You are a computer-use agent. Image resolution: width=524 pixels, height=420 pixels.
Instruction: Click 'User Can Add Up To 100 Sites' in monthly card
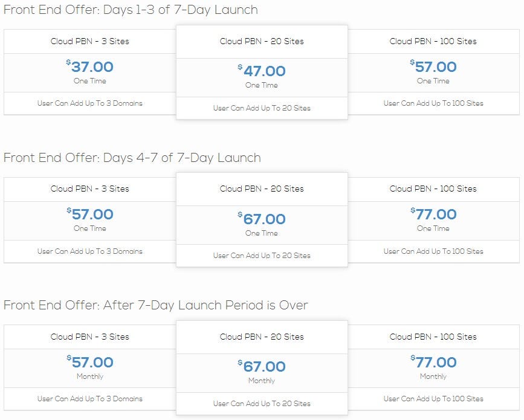(433, 399)
